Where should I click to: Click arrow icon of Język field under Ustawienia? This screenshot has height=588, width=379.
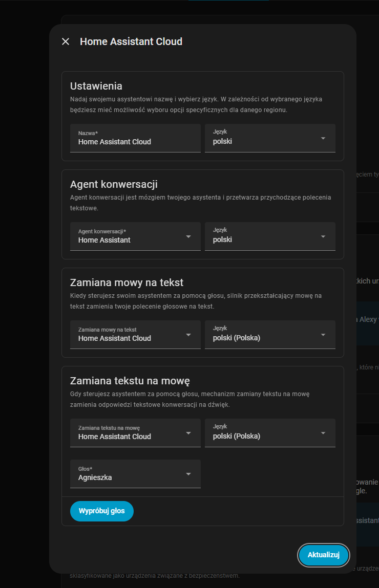pos(323,138)
